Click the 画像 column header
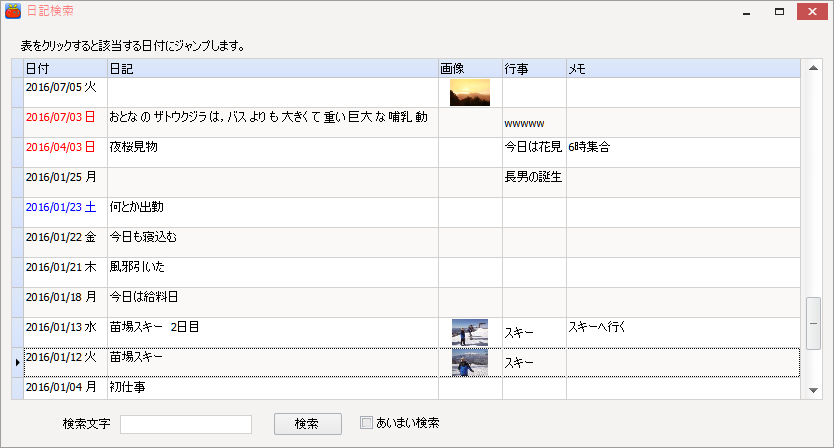Viewport: 834px width, 448px height. coord(470,69)
